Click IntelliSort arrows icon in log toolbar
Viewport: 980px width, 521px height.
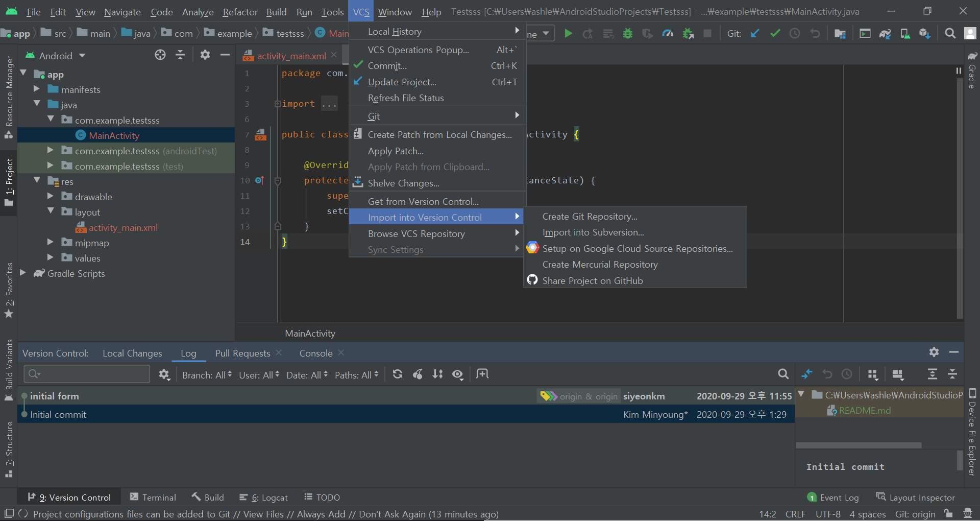[437, 374]
